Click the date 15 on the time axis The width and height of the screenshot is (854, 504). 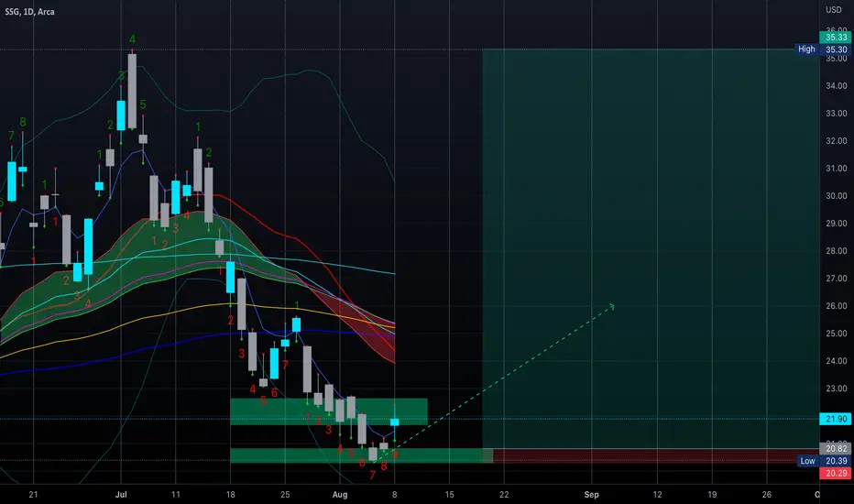[x=449, y=494]
